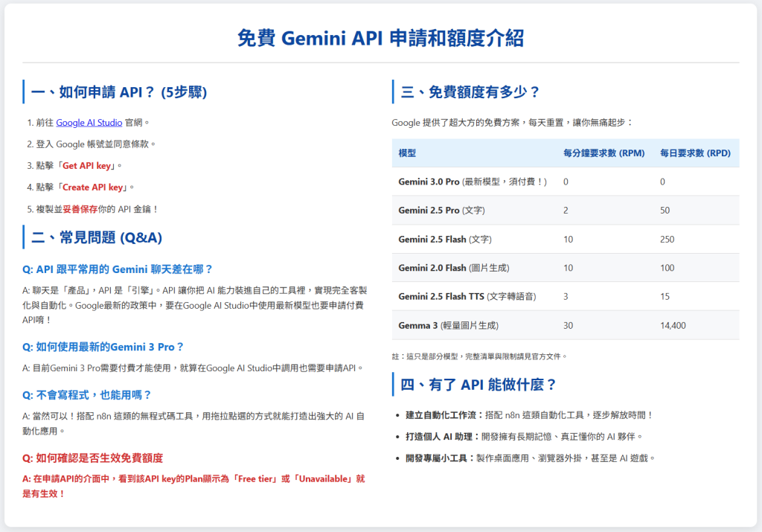Select the section heading 四、有了 API 能做什麼

pos(479,385)
